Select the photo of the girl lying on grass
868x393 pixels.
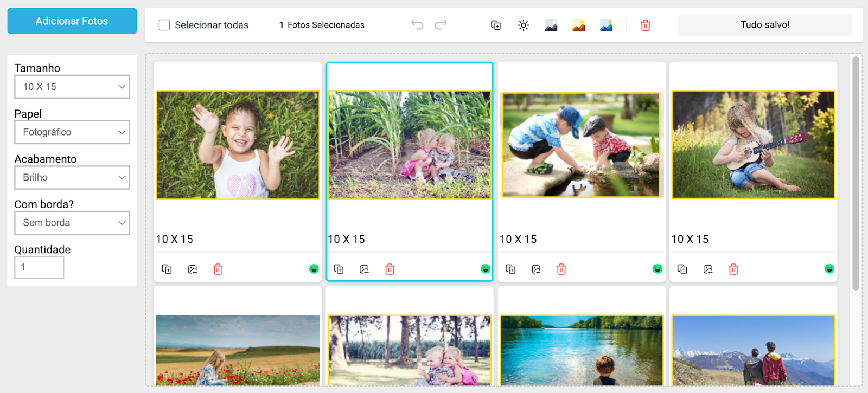coord(238,145)
